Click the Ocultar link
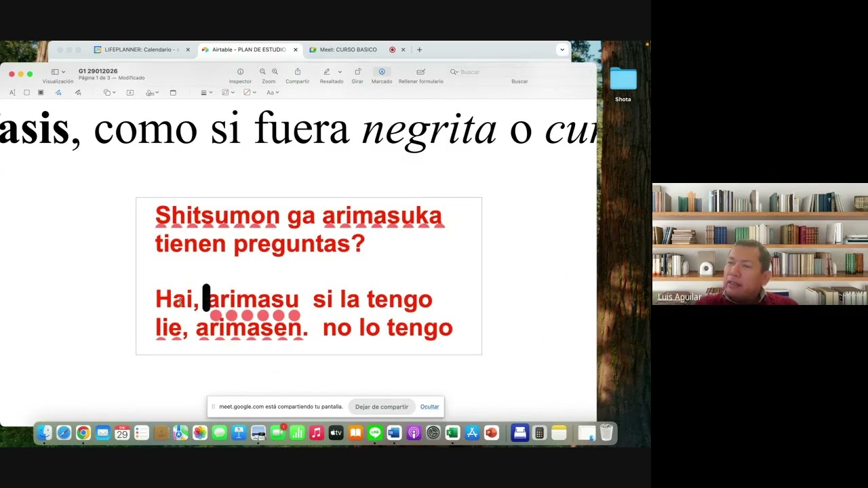 [429, 407]
